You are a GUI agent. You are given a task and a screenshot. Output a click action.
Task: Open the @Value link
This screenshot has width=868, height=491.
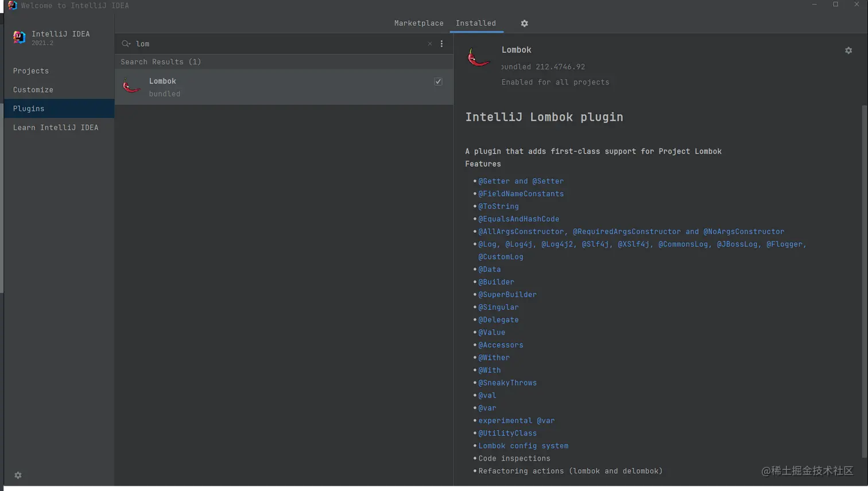491,333
